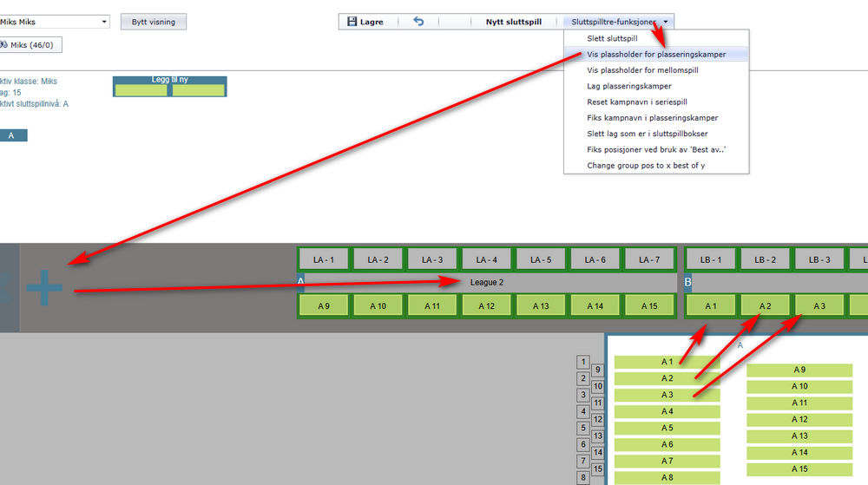The image size is (868, 485).
Task: Click the A 2 box in group B
Action: [765, 305]
